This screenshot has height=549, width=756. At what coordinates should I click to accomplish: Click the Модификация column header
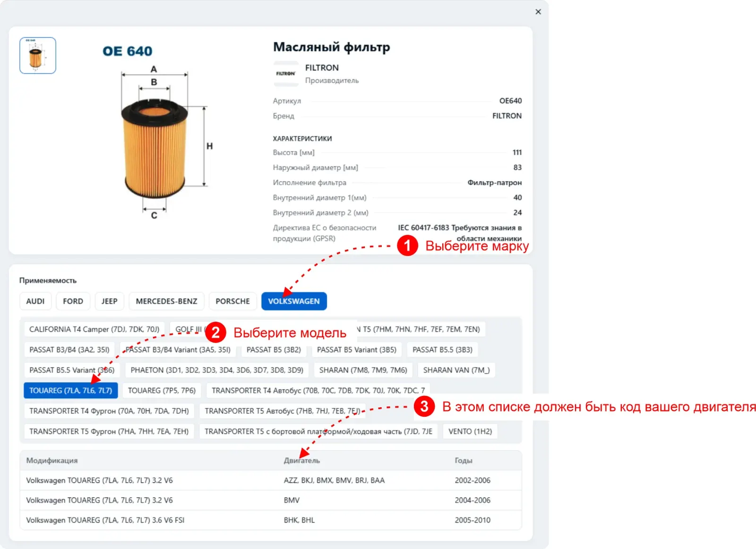(x=52, y=461)
